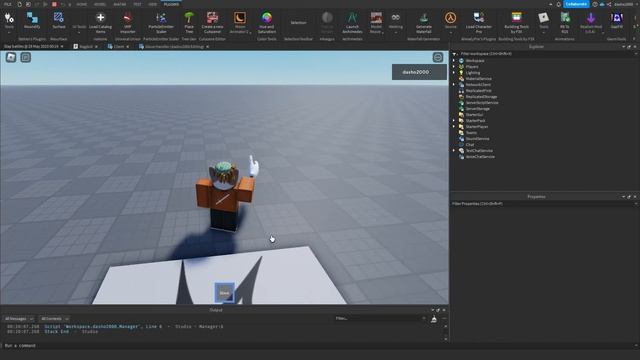Launch Archimedes plugin
This screenshot has width=640, height=360.
click(x=352, y=22)
